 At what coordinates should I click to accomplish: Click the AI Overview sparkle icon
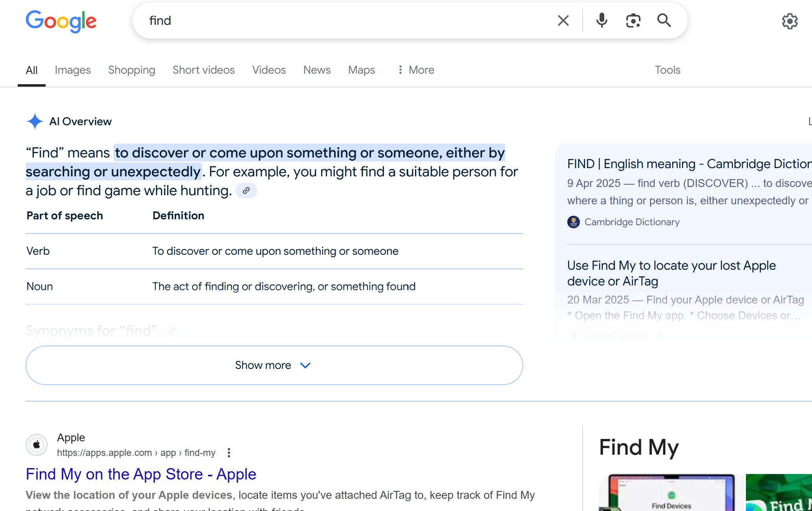coord(35,121)
